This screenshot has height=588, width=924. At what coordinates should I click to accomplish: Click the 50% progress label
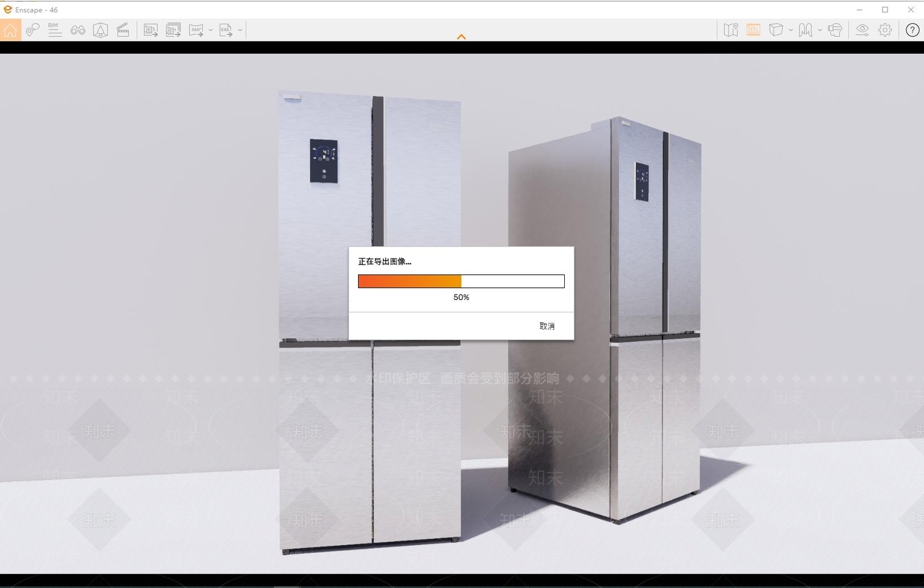(x=461, y=297)
